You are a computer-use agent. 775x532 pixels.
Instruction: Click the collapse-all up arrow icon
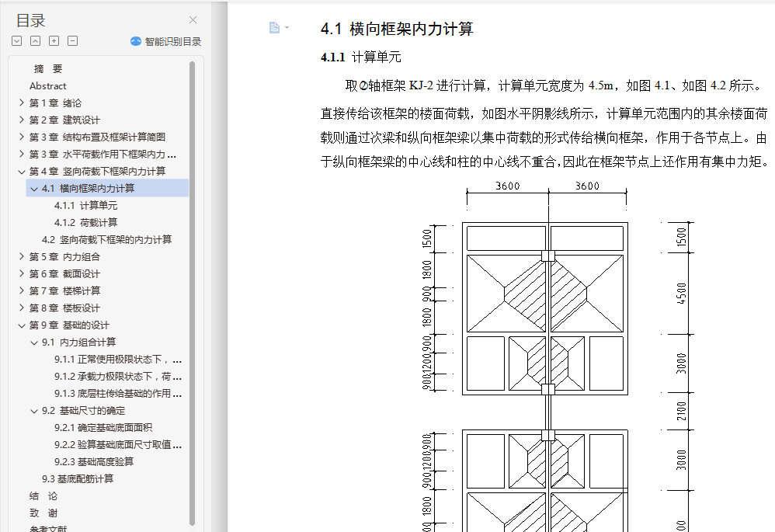(x=35, y=41)
